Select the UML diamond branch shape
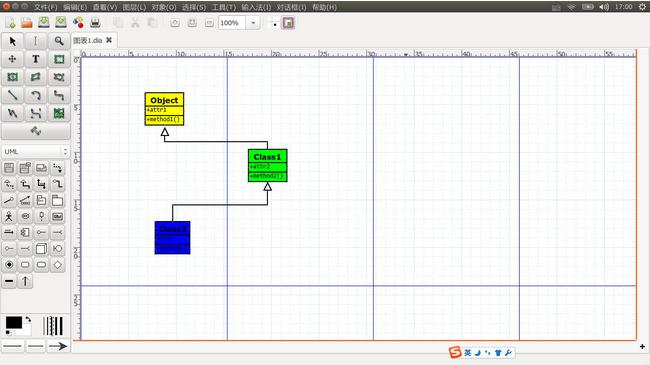 pyautogui.click(x=58, y=265)
